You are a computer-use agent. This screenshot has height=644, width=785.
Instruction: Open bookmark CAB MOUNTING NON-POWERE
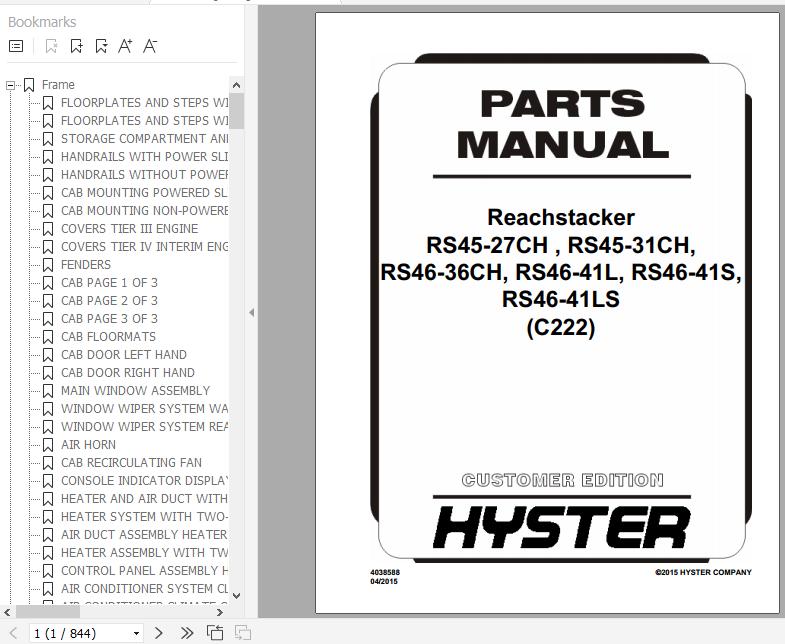click(144, 211)
